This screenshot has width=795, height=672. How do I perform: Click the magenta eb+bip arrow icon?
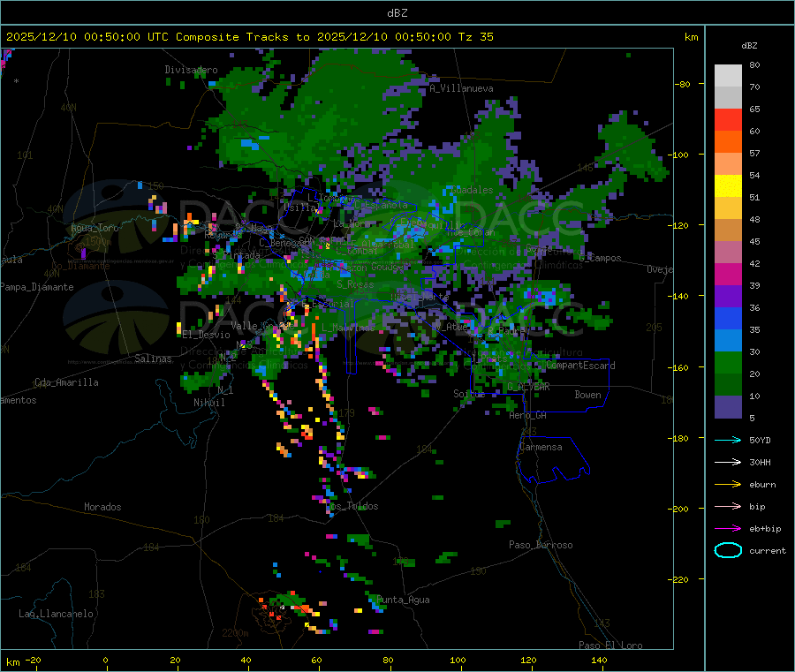[728, 529]
